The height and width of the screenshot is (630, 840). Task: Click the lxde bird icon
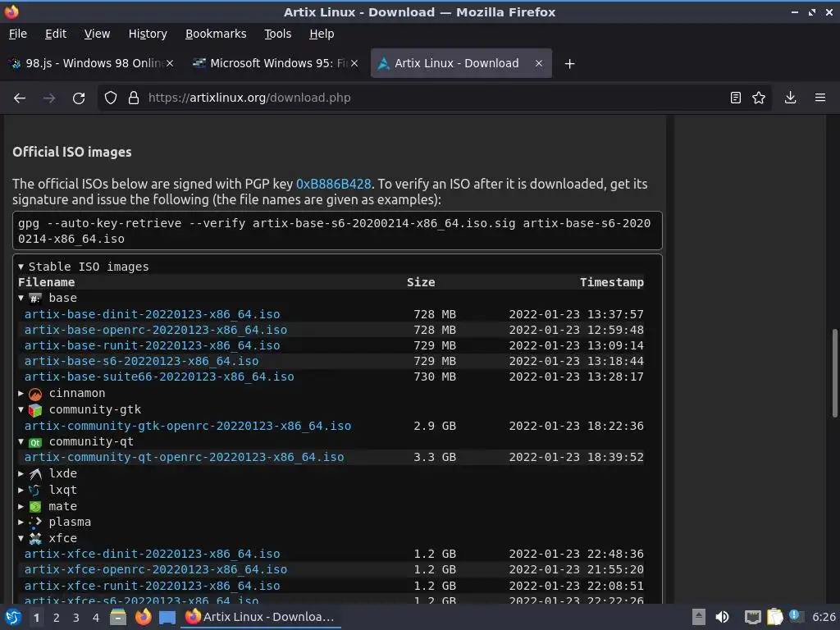click(x=35, y=474)
